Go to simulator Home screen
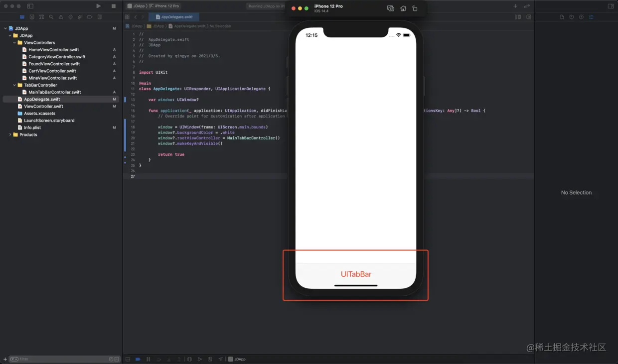 point(403,8)
